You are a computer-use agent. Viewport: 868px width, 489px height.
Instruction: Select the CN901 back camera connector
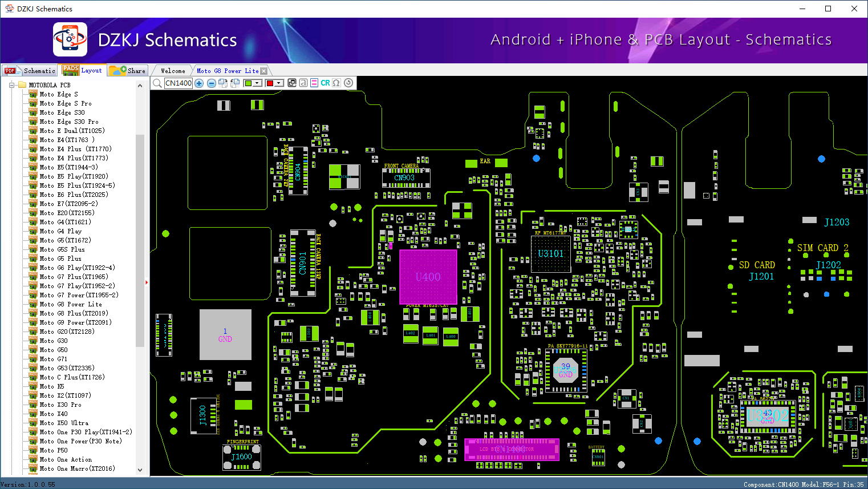coord(303,263)
